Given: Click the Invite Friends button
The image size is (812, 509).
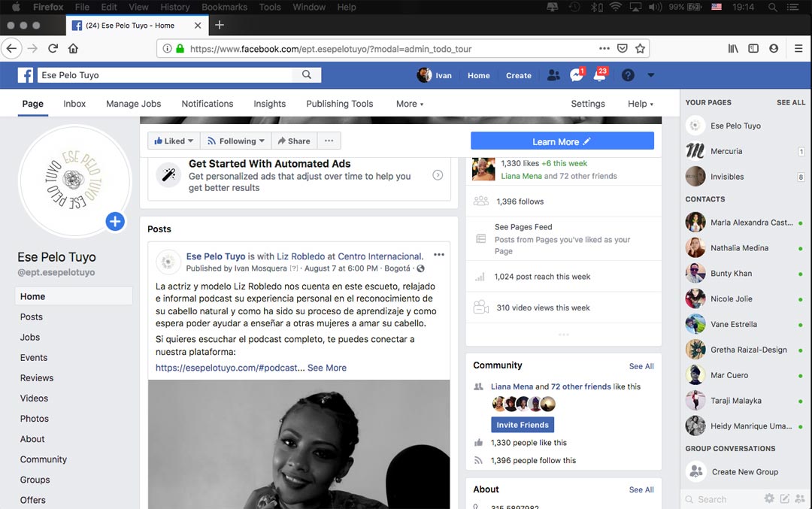Looking at the screenshot, I should click(x=523, y=425).
